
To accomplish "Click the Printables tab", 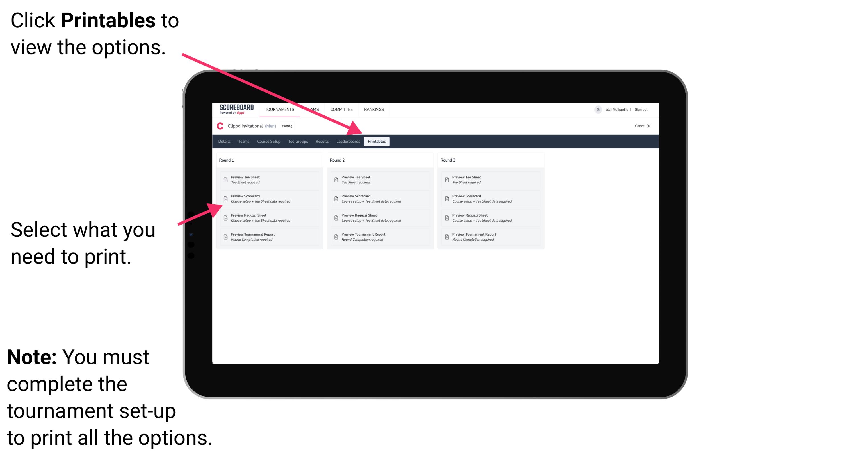I will pos(376,142).
